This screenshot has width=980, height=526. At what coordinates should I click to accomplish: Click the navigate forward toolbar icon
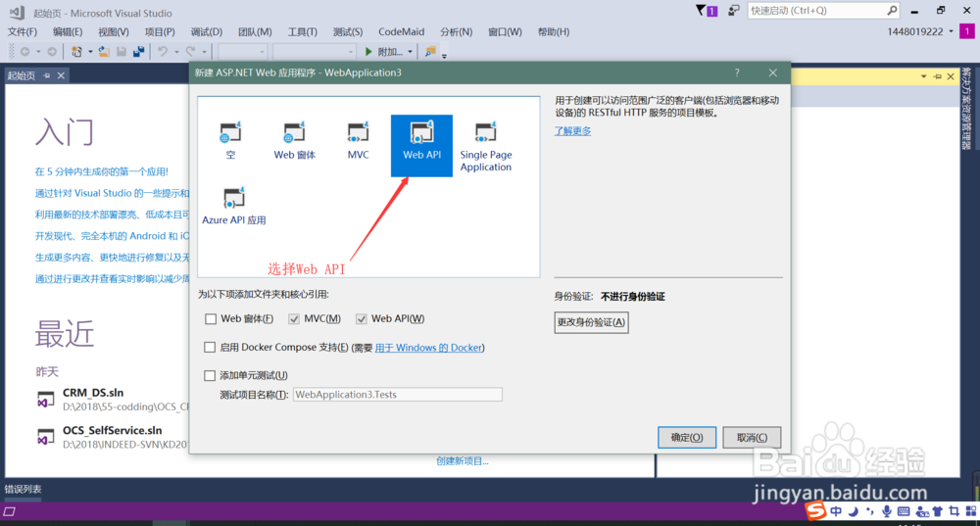[52, 52]
